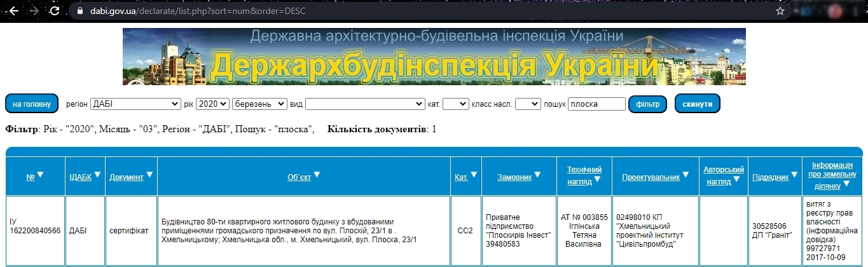The image size is (868, 267).
Task: Sort by the Кат. header link
Action: [462, 177]
